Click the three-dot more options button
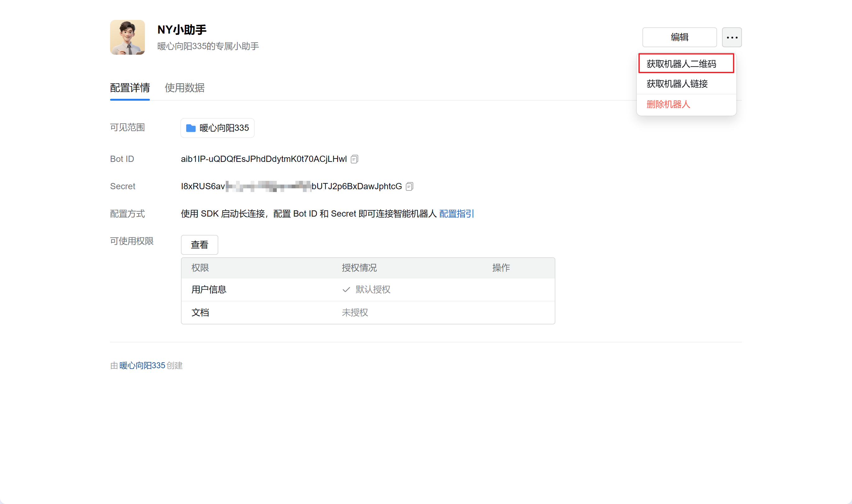 pos(731,37)
